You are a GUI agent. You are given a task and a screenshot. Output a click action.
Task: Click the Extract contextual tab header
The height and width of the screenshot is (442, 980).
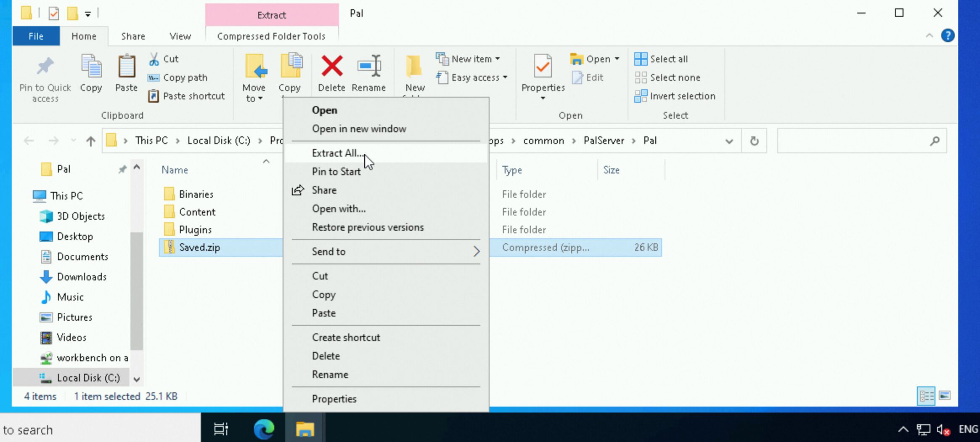[272, 15]
